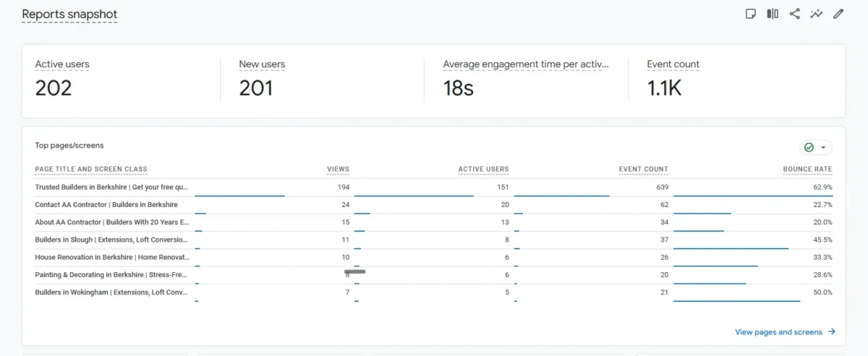Click the 1.1K event count figure
Screen dimensions: 868x356
click(665, 88)
